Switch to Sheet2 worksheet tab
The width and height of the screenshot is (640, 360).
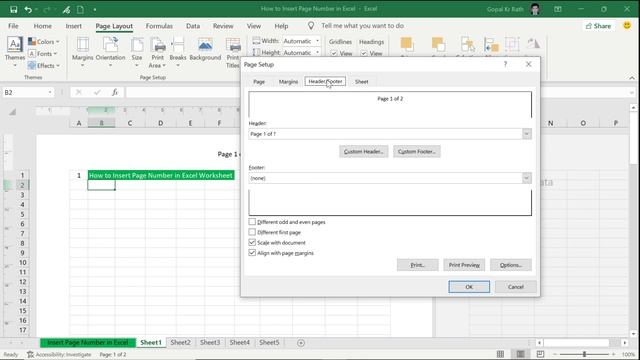(x=180, y=342)
